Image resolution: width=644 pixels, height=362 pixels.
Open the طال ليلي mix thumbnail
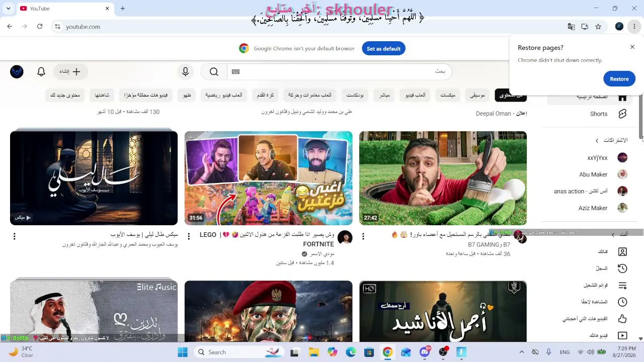coord(94,178)
